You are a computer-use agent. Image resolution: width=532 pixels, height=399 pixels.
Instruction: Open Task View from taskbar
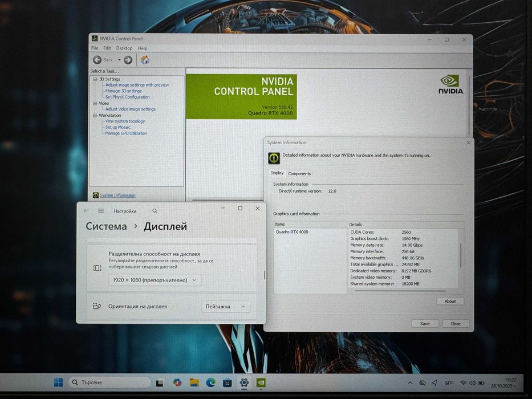tap(160, 383)
